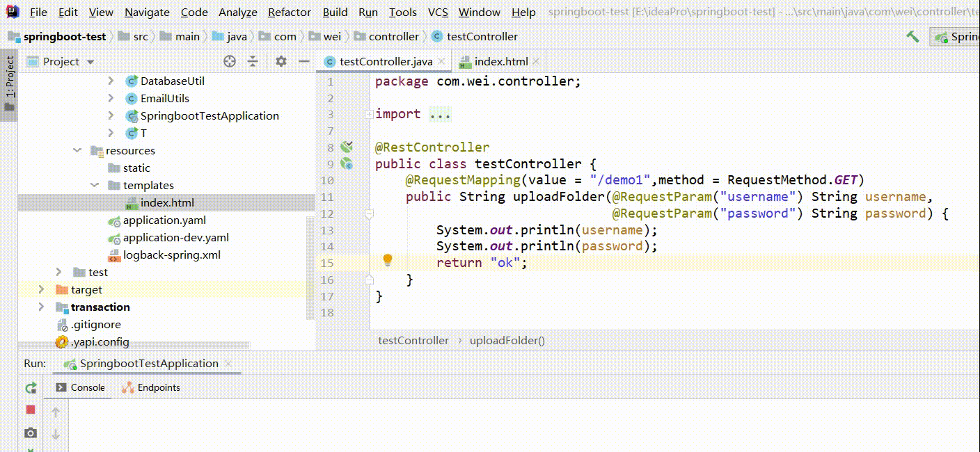Hide the Project panel with the minus icon
The image size is (980, 452).
303,61
